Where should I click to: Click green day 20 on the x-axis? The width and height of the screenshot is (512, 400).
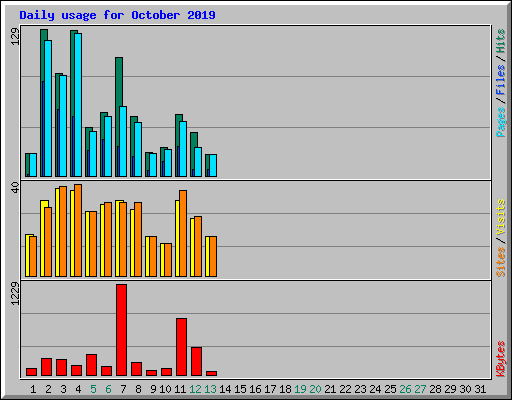[315, 389]
